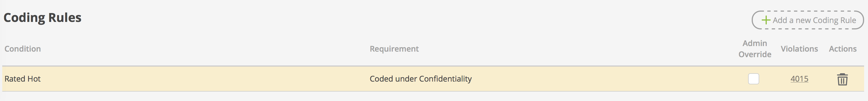868x101 pixels.
Task: Select the Rated Hot condition text
Action: 22,79
